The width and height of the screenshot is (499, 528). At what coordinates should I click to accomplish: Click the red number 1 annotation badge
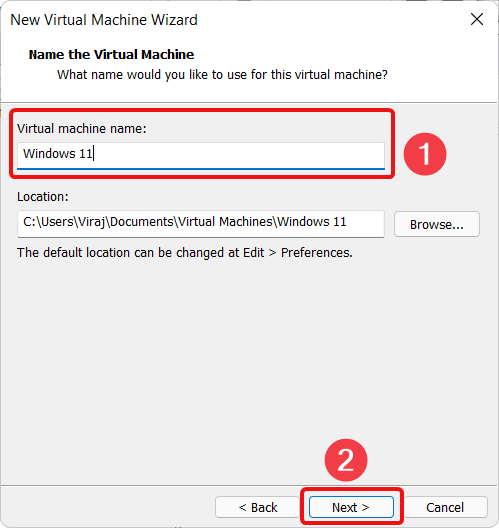pos(425,154)
